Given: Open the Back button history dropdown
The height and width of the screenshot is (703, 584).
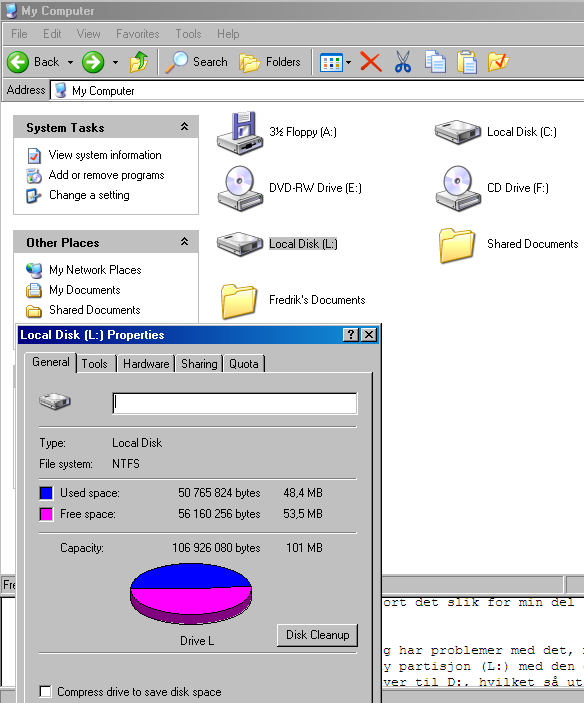Looking at the screenshot, I should (70, 62).
